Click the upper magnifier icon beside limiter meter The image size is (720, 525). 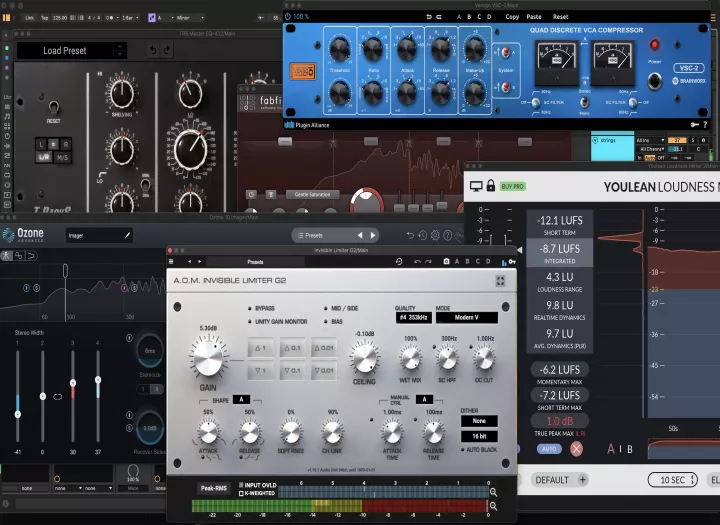493,492
